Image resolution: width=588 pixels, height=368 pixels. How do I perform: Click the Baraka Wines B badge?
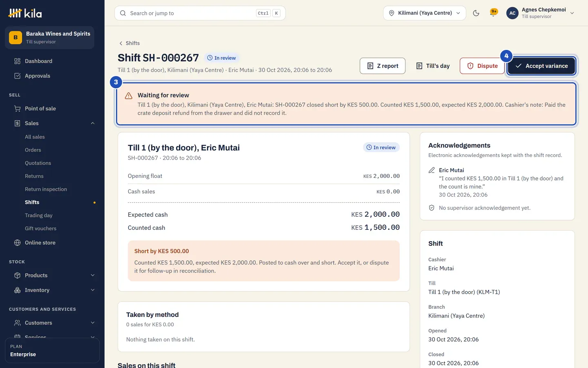click(16, 38)
